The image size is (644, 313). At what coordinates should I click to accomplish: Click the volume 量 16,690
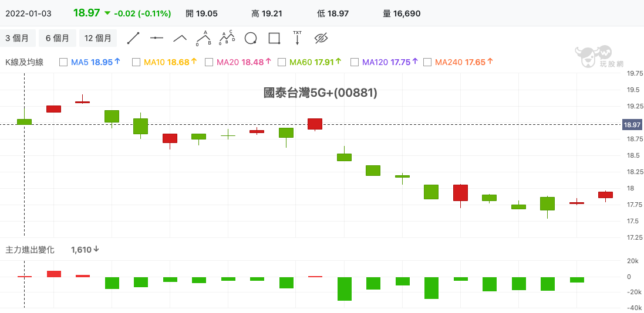402,13
